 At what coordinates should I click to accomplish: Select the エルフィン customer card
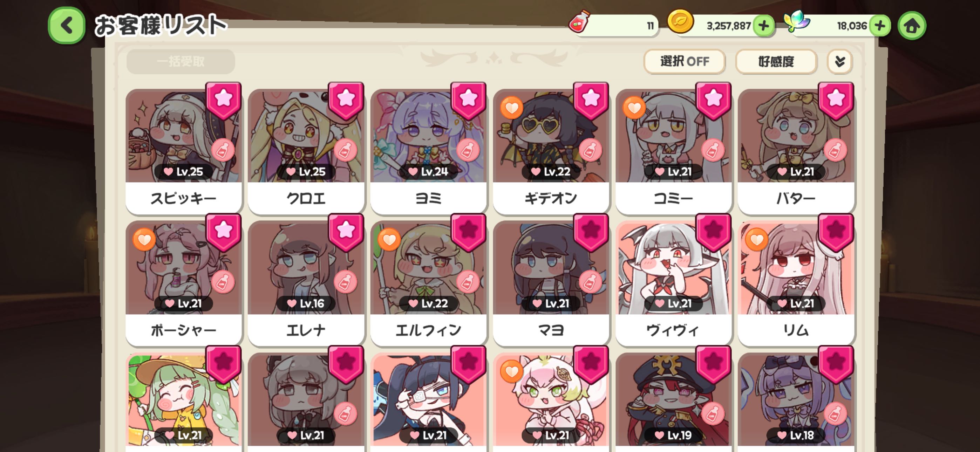428,283
